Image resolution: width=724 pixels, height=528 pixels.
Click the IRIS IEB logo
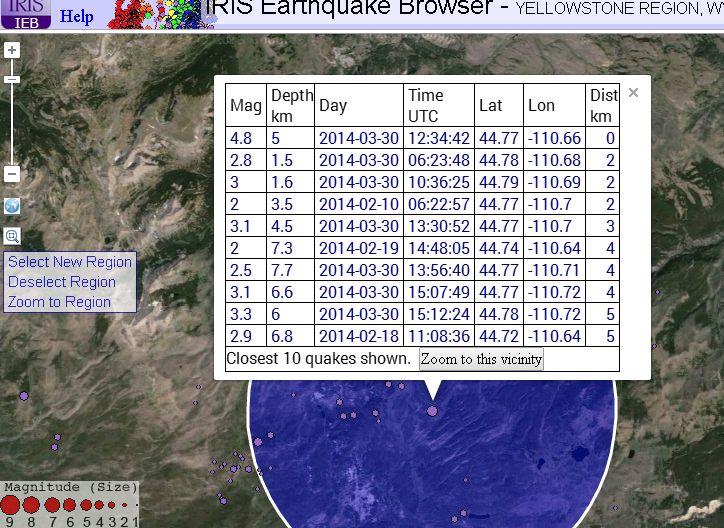(x=26, y=14)
